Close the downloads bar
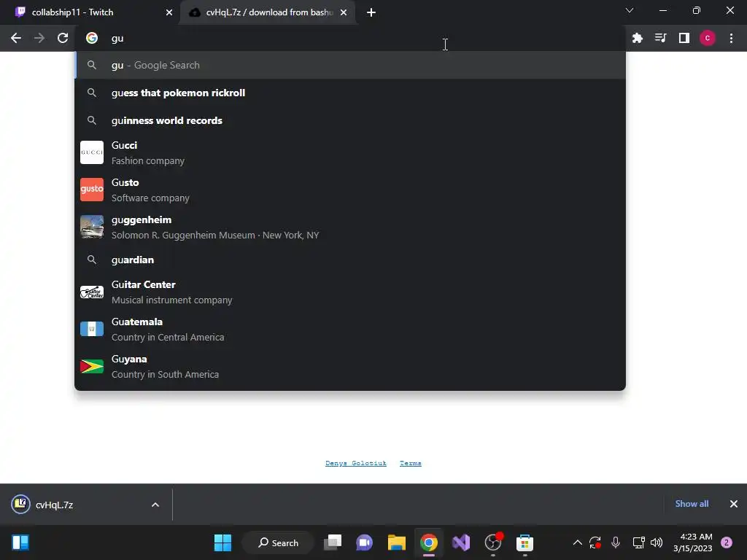 (734, 504)
